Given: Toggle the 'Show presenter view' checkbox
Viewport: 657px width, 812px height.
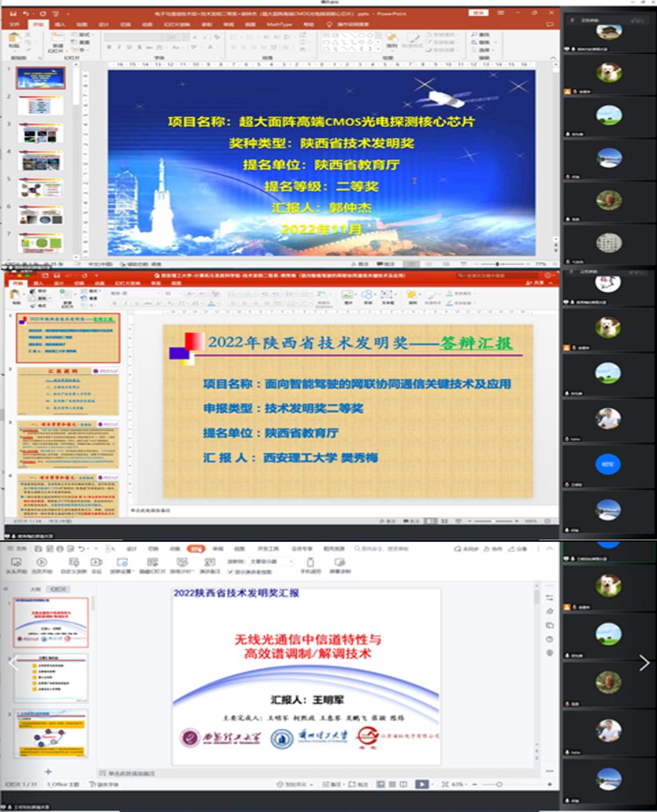Looking at the screenshot, I should tap(230, 571).
